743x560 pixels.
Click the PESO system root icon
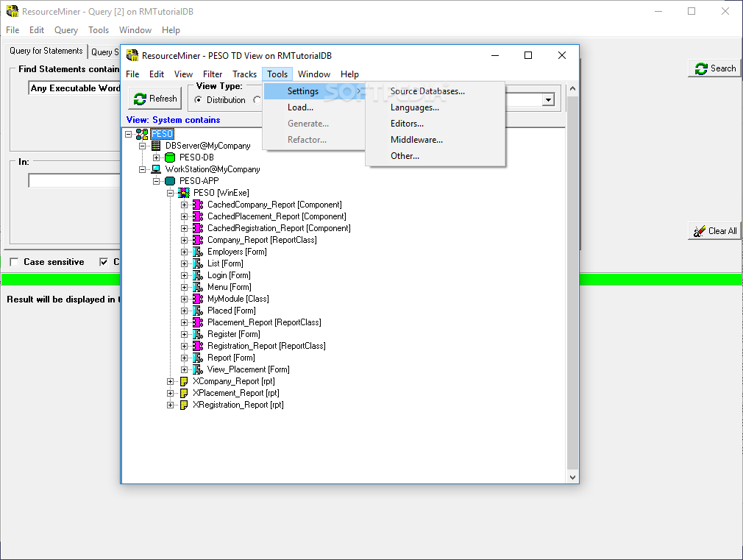pyautogui.click(x=142, y=134)
